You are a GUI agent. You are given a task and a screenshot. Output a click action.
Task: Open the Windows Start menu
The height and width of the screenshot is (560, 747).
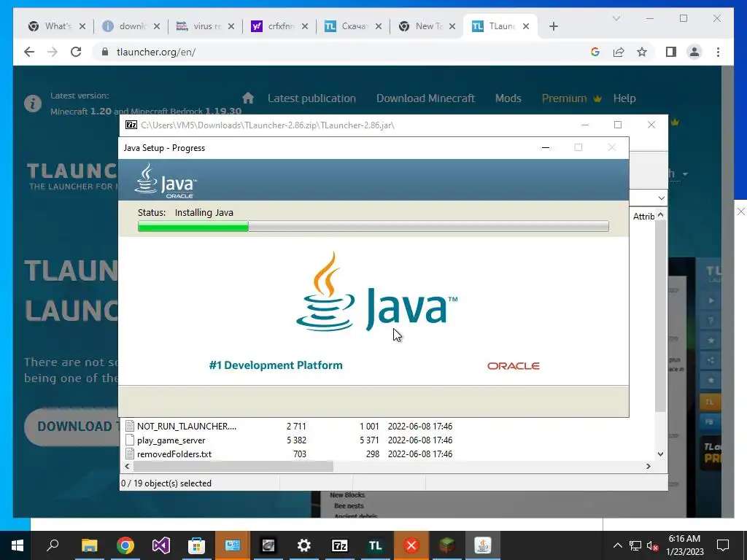(x=18, y=545)
